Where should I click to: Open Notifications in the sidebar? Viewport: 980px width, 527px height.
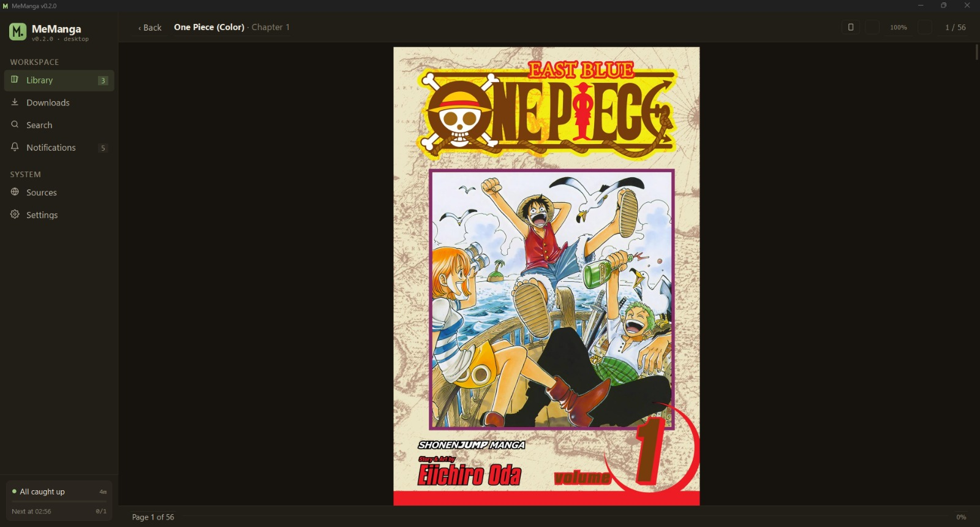[59, 148]
